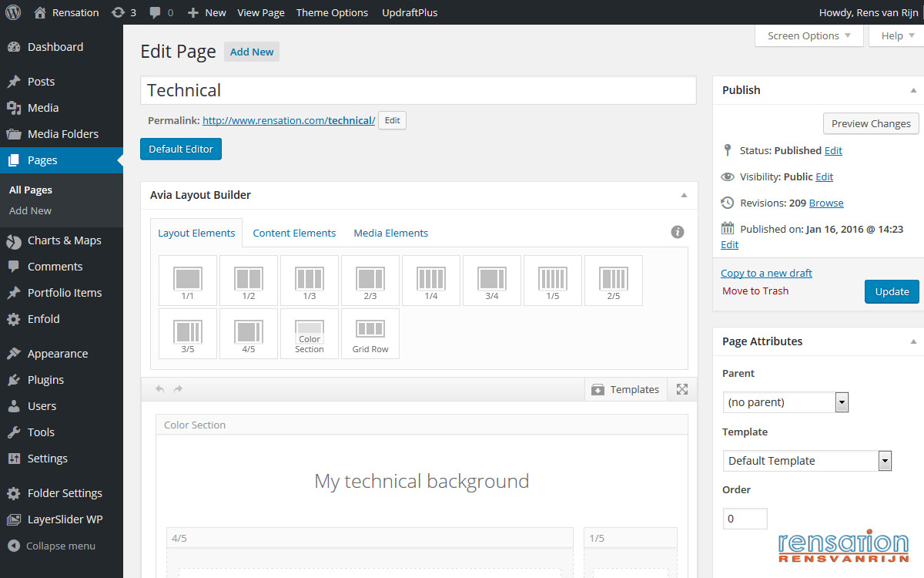Screen dimensions: 924x578
Task: Insert 1/3 column layout element
Action: (x=310, y=281)
